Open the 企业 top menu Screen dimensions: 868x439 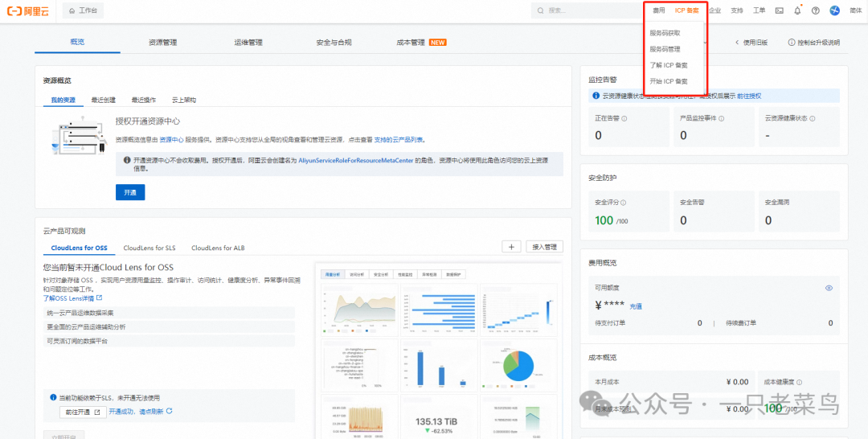pyautogui.click(x=715, y=10)
